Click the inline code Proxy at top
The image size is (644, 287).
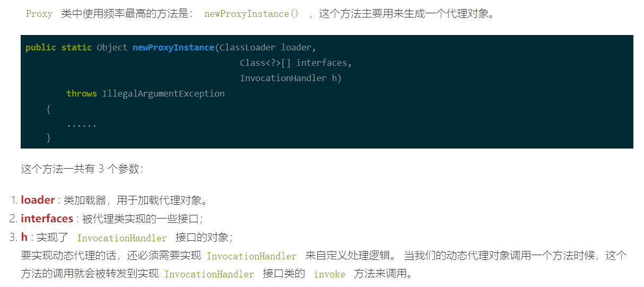click(x=39, y=14)
